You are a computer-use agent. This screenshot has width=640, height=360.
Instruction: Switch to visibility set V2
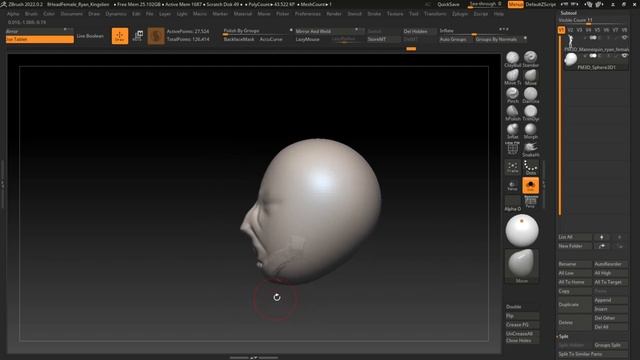[570, 30]
